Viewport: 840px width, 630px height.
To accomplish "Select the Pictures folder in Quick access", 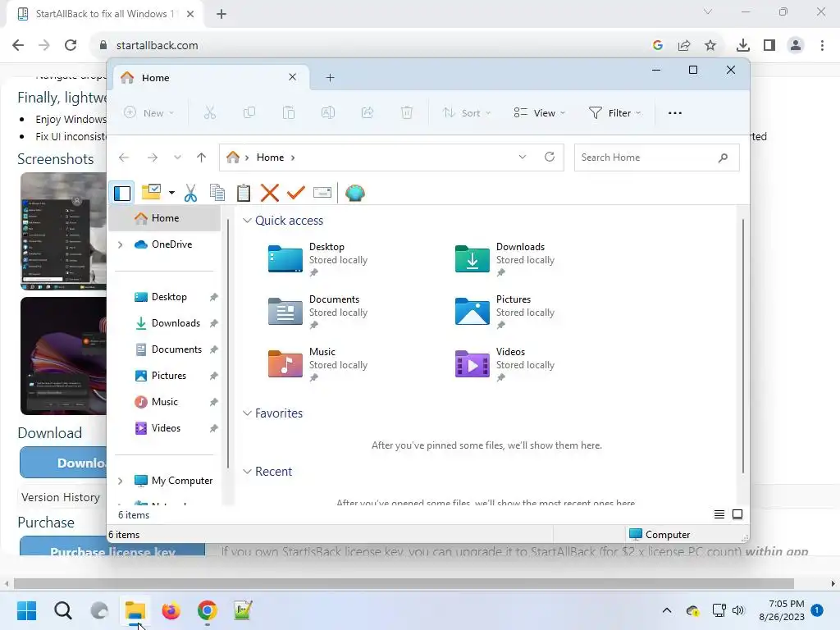I will 504,313.
